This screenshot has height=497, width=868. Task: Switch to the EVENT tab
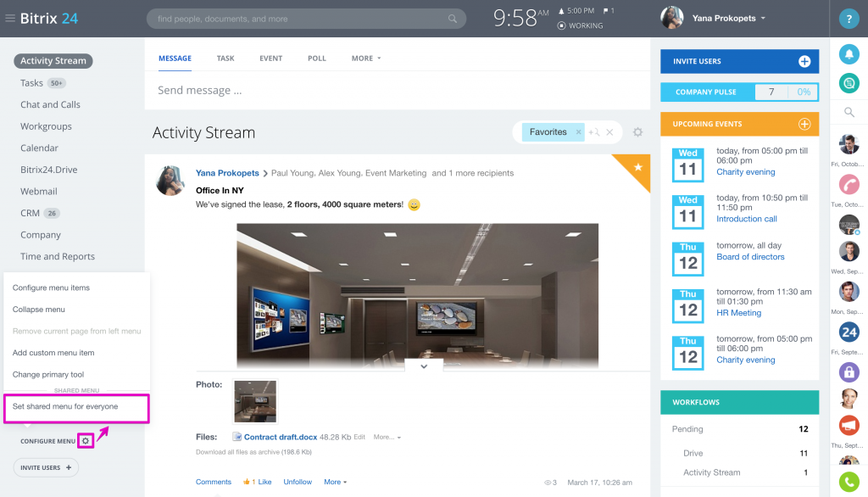tap(270, 59)
